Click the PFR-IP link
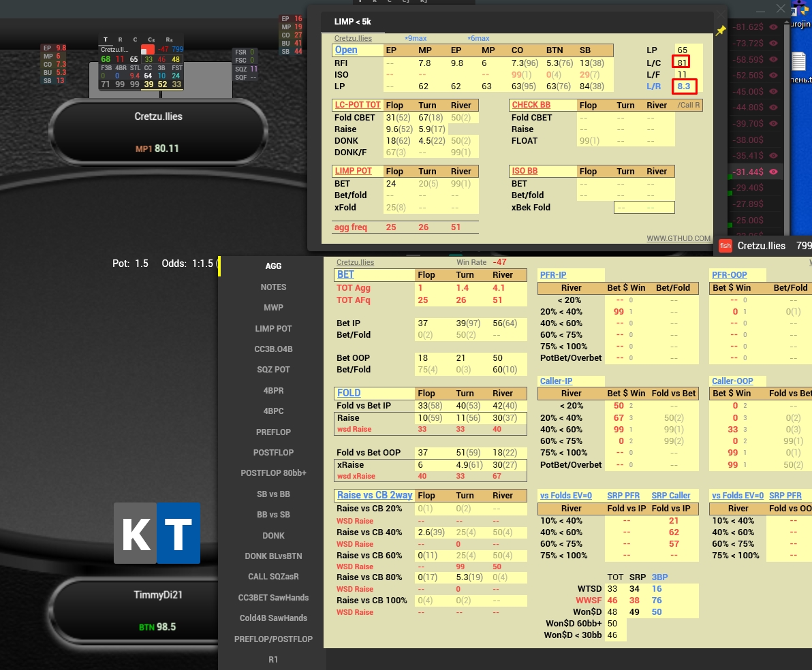Viewport: 812px width, 670px height. tap(553, 275)
